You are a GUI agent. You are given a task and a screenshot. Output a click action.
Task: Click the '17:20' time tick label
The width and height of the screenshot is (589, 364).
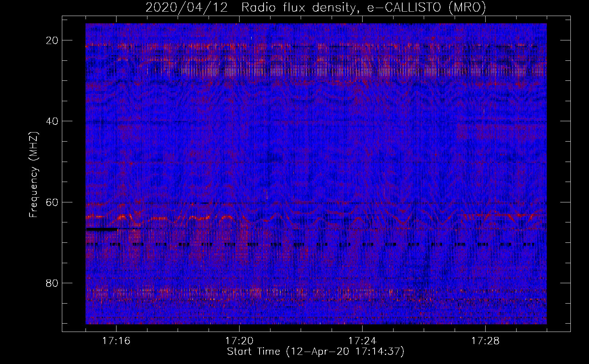(239, 341)
